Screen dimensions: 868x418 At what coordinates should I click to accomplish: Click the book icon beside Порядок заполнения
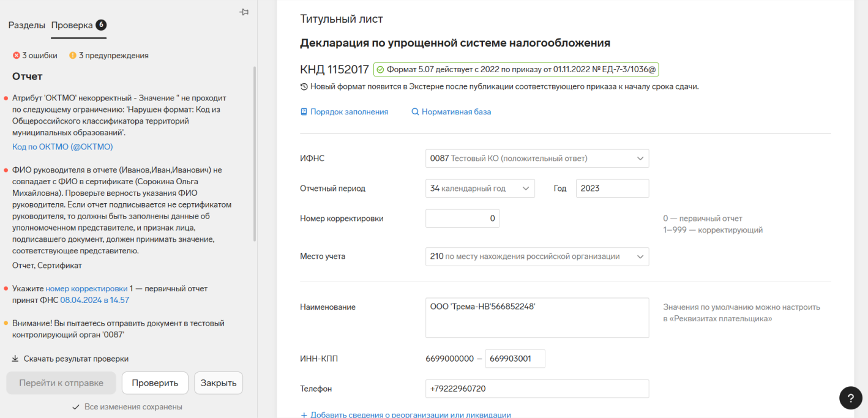tap(304, 112)
